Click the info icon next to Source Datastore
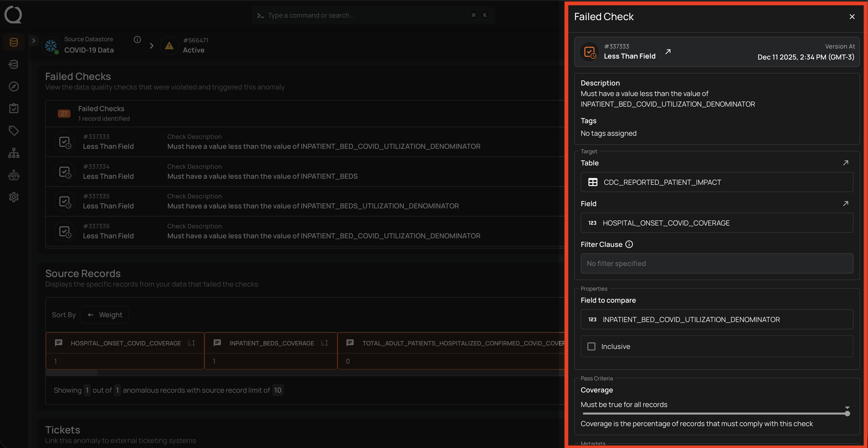Viewport: 868px width, 448px height. [137, 39]
